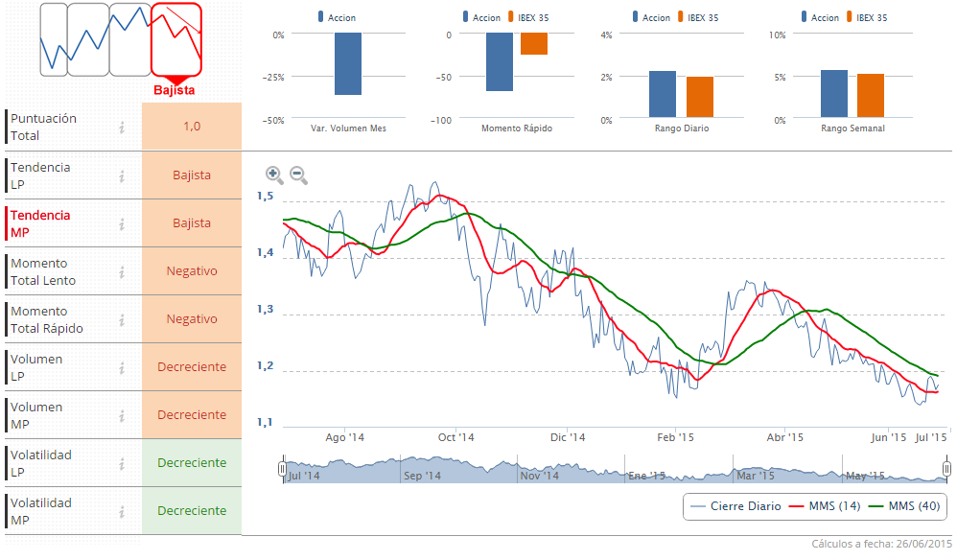Show info for Momento Total Lento

[122, 271]
